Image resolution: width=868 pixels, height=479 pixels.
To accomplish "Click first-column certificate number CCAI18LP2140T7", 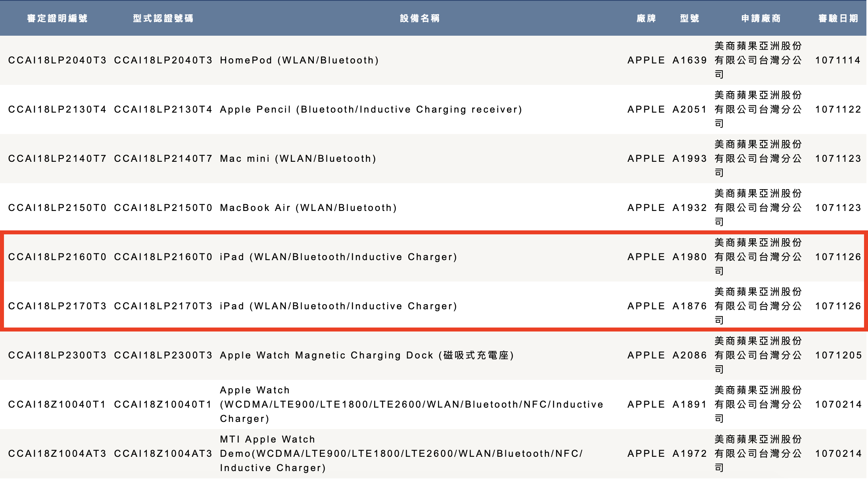I will coord(57,159).
